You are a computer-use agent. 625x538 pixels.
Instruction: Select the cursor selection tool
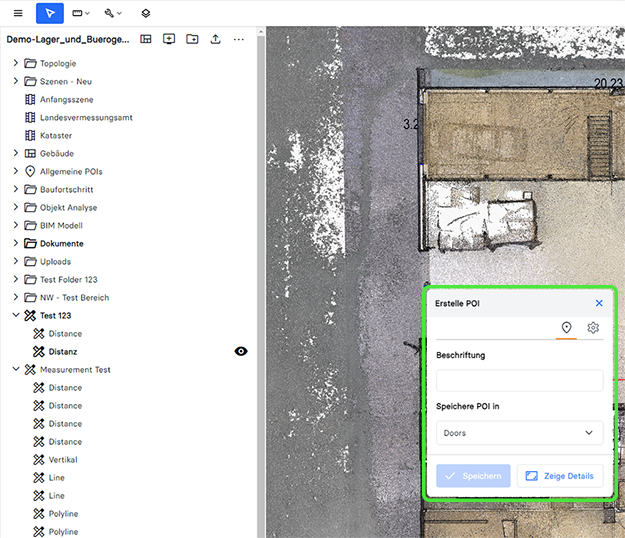click(50, 13)
